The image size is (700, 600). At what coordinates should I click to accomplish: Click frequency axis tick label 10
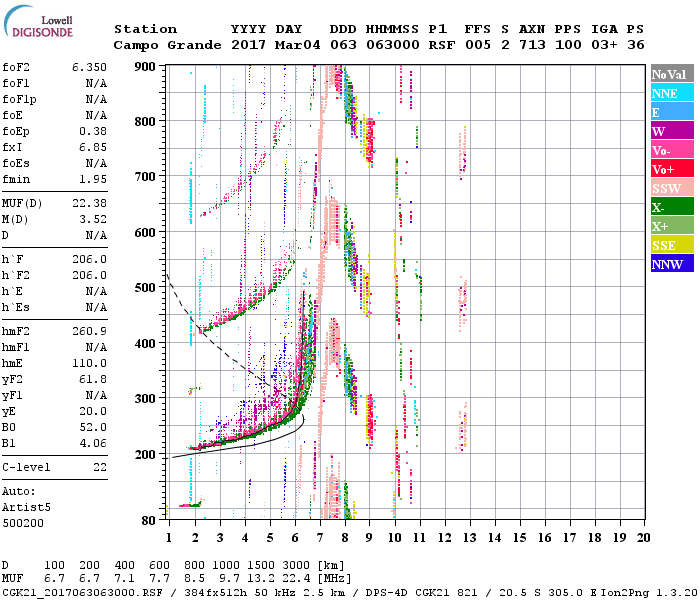pos(396,537)
